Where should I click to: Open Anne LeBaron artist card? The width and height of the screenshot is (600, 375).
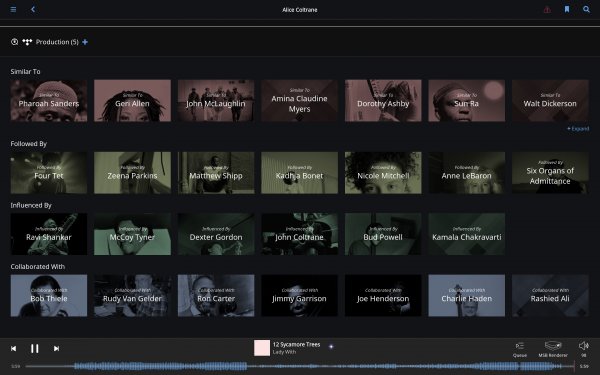[466, 173]
